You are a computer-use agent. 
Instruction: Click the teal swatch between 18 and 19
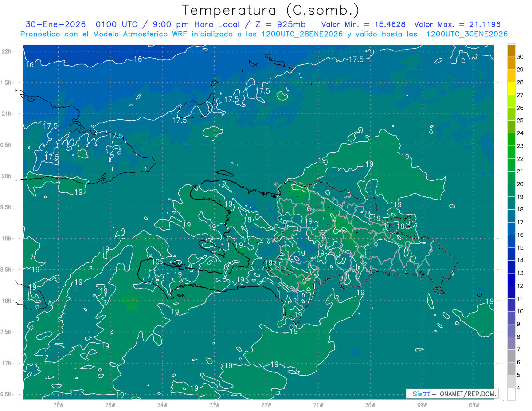coord(511,204)
